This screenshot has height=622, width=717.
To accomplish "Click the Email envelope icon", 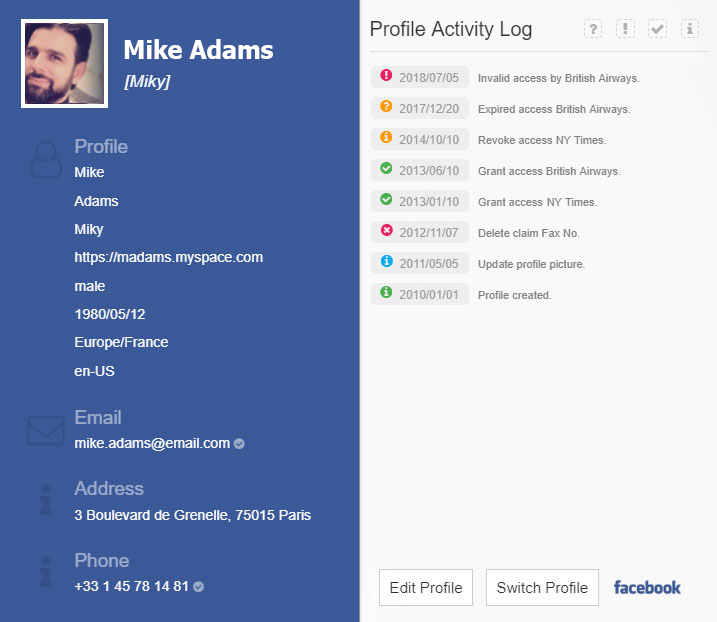I will [45, 431].
